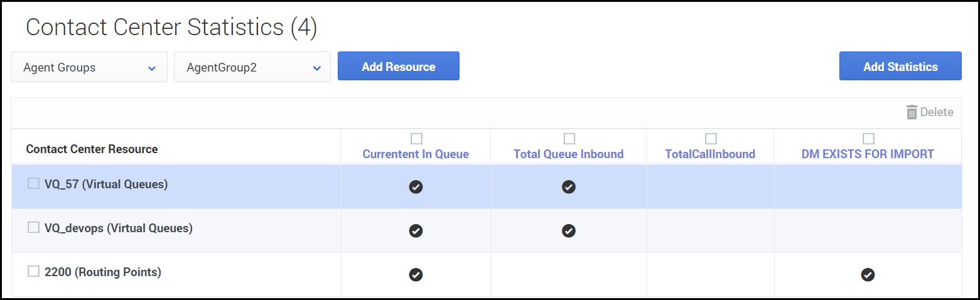Viewport: 980px width, 300px height.
Task: Click checkmark for VQ_57 Total Queue Inbound
Action: tap(569, 186)
